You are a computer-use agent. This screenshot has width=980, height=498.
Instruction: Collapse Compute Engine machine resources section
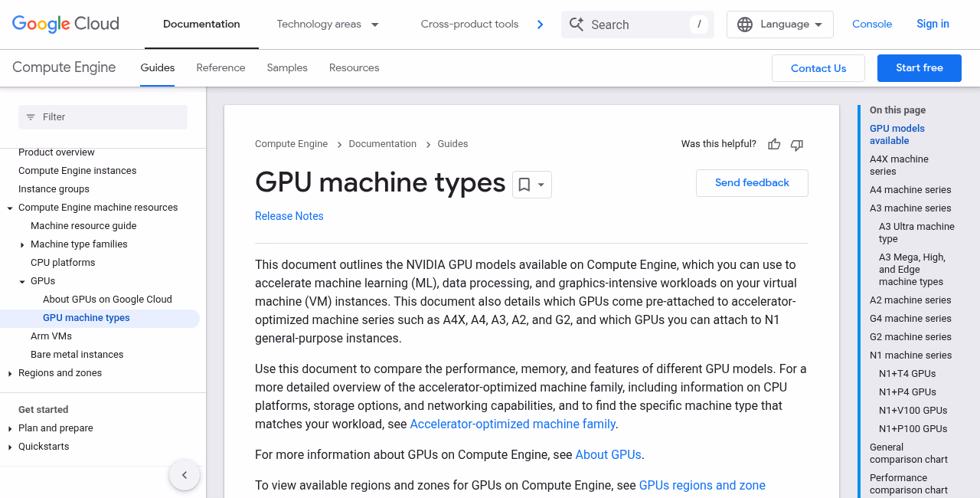[x=10, y=208]
